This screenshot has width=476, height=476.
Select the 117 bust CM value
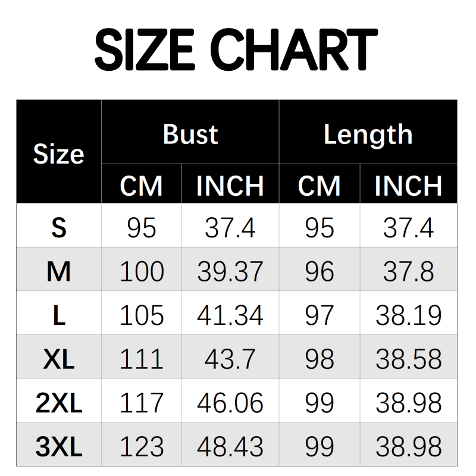pos(141,403)
